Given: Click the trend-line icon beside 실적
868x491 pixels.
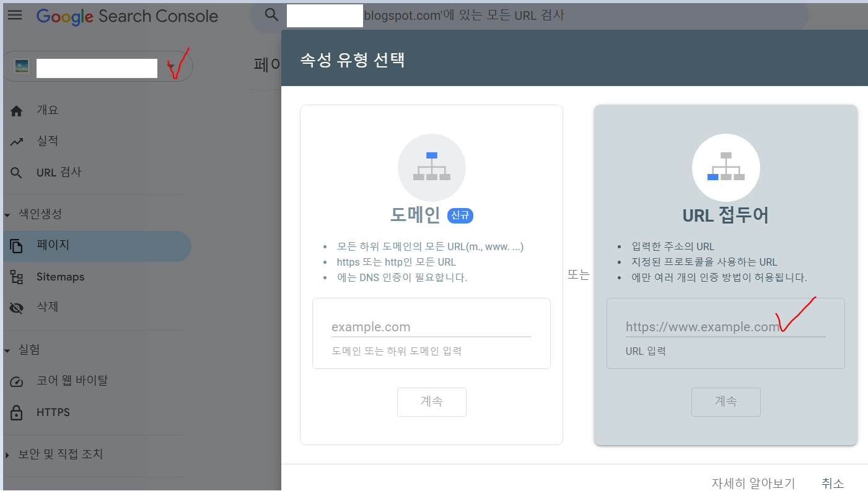Looking at the screenshot, I should (x=17, y=142).
